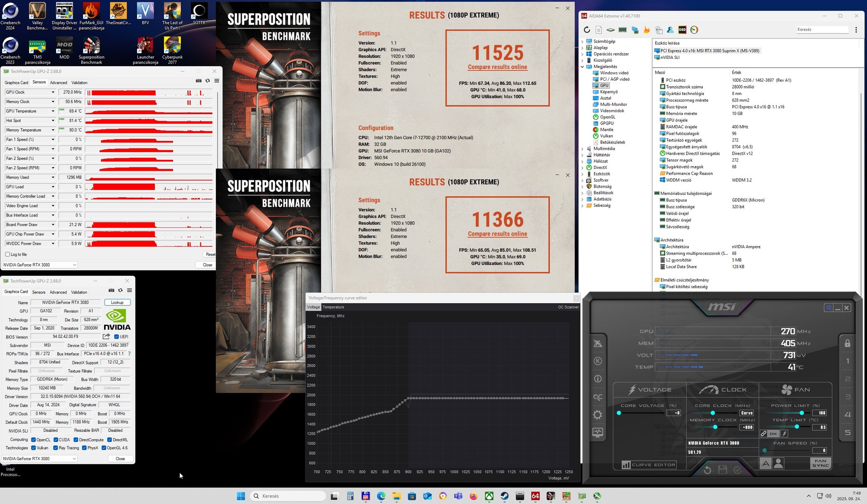This screenshot has height=504, width=867.
Task: Open AIDA64 SensorPanel gauge icon
Action: (x=694, y=30)
